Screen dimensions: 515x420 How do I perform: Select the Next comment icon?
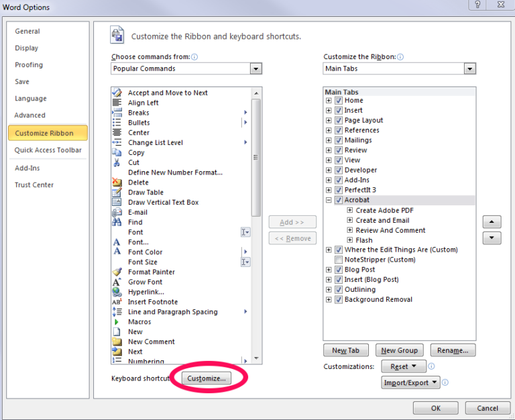pyautogui.click(x=117, y=352)
